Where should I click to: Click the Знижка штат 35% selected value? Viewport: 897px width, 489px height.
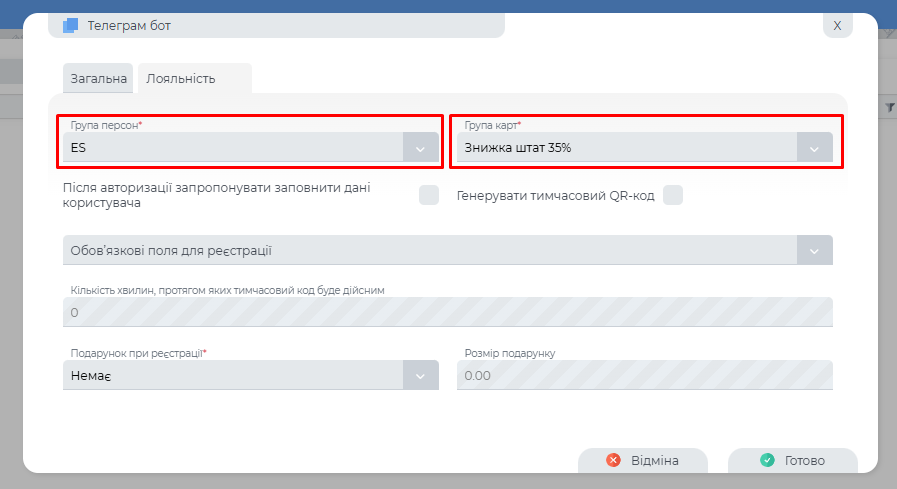[518, 148]
